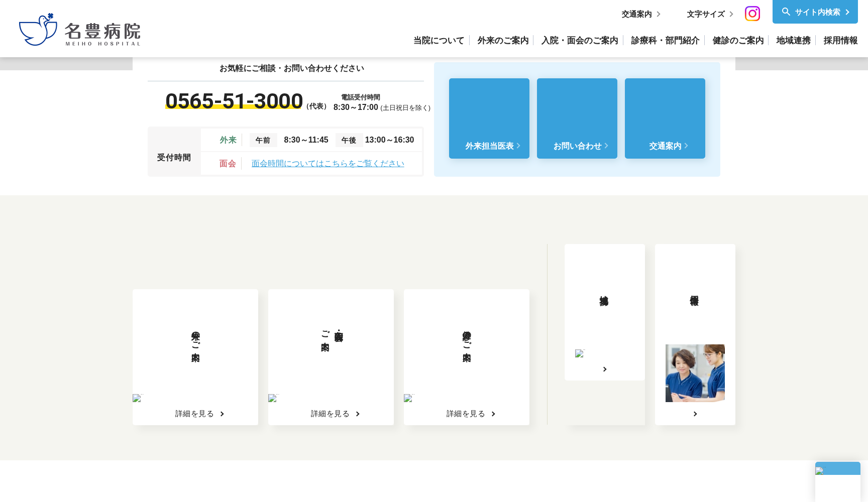Toggle the 面会 reception time row
868x502 pixels.
pyautogui.click(x=227, y=163)
